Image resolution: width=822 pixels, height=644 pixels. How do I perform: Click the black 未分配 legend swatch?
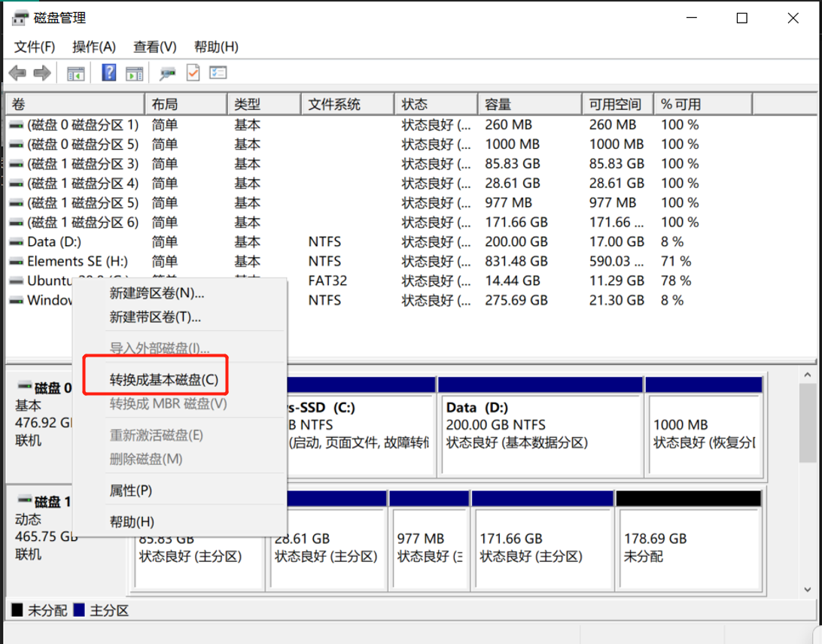(17, 610)
